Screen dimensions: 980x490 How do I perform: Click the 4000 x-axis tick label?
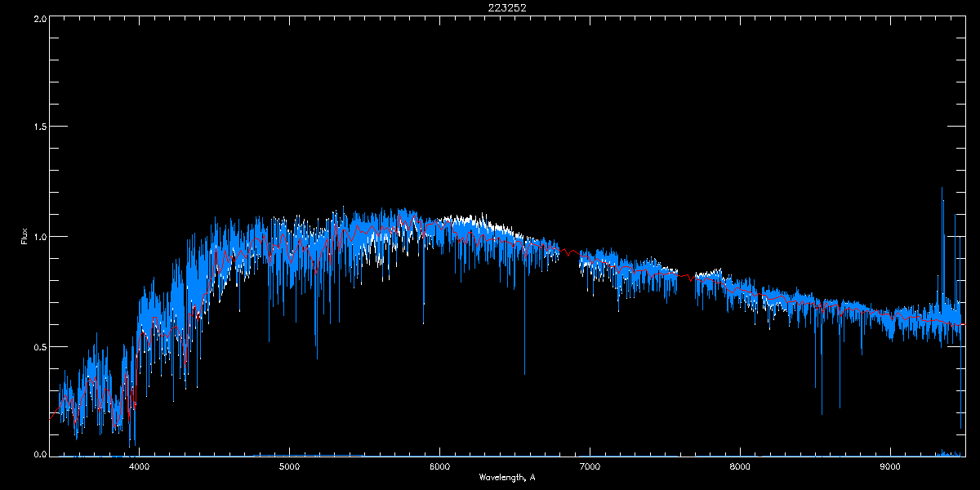coord(140,467)
